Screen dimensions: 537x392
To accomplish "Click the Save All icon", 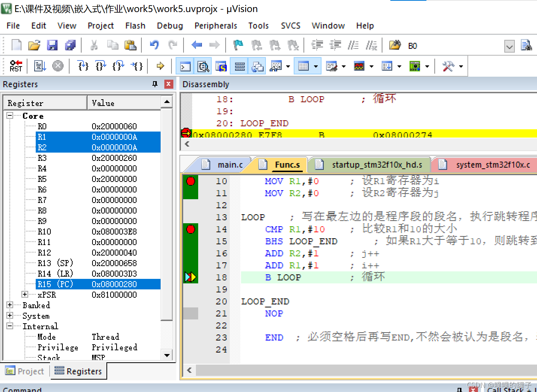I will (x=70, y=45).
